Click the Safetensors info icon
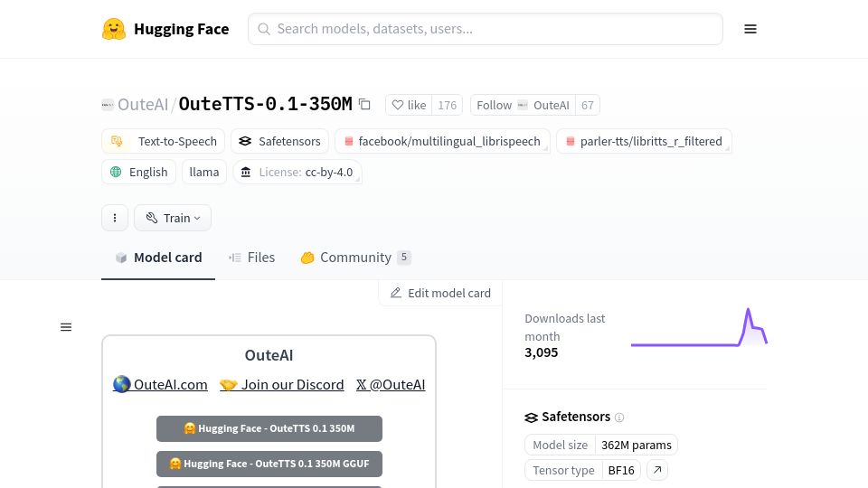This screenshot has width=868, height=488. 619,418
